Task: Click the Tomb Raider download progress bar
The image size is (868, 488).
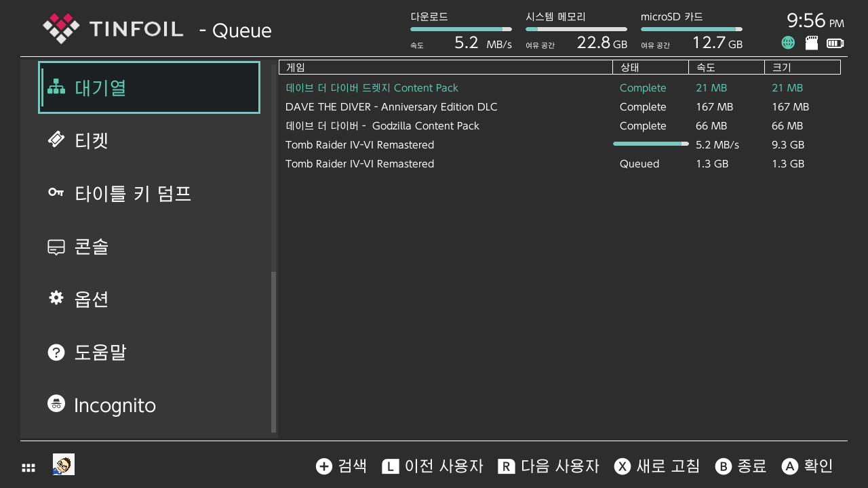Action: tap(651, 144)
